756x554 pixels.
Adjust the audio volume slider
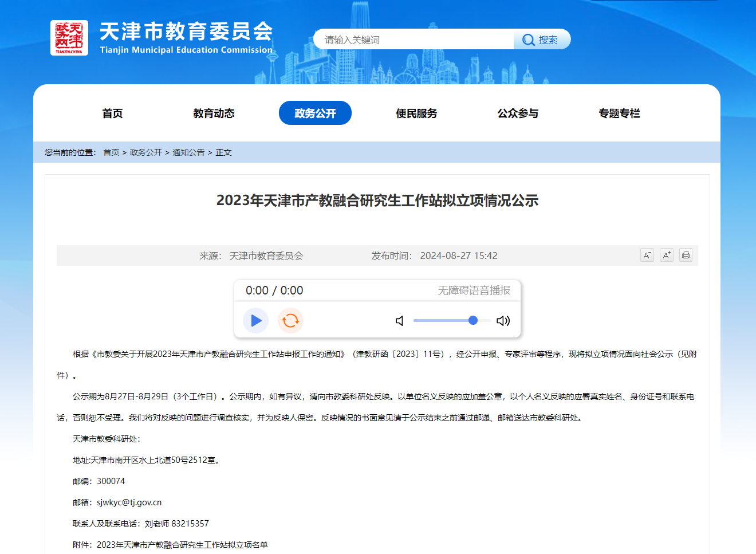click(x=451, y=320)
